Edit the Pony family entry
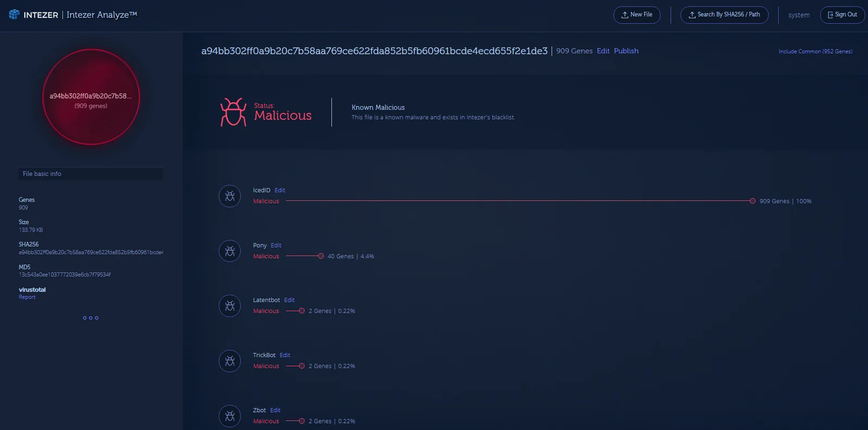Screen dimensions: 868x430 [276, 246]
